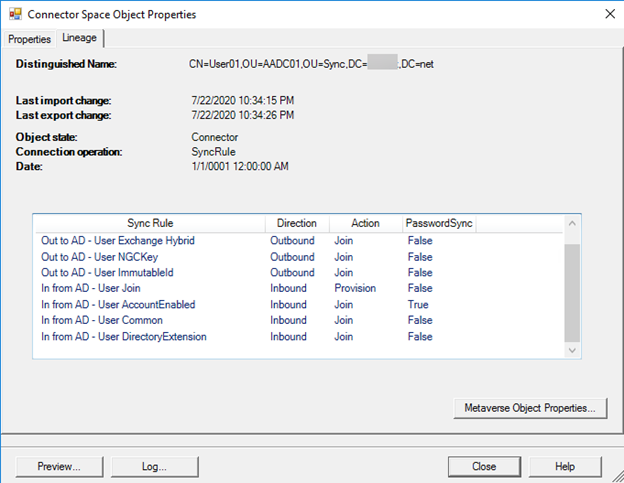Click Join in the User AccountEnabled row

click(344, 305)
